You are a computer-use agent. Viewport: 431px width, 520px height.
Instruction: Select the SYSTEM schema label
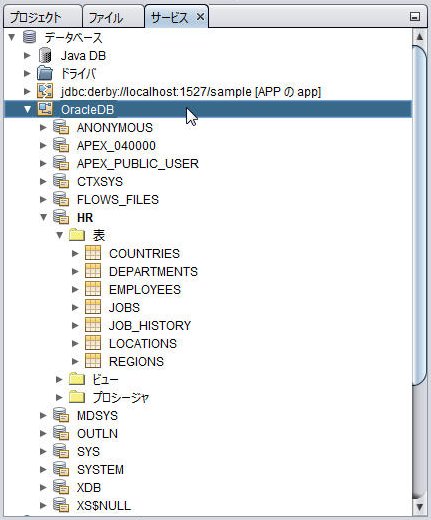point(100,470)
